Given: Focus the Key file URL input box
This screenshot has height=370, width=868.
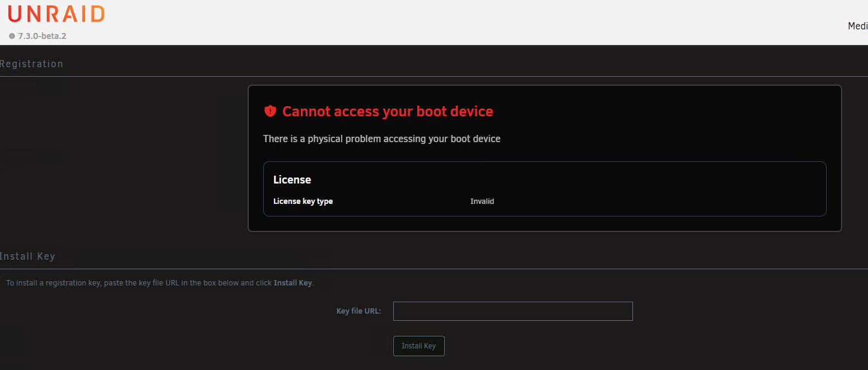Looking at the screenshot, I should pyautogui.click(x=513, y=311).
